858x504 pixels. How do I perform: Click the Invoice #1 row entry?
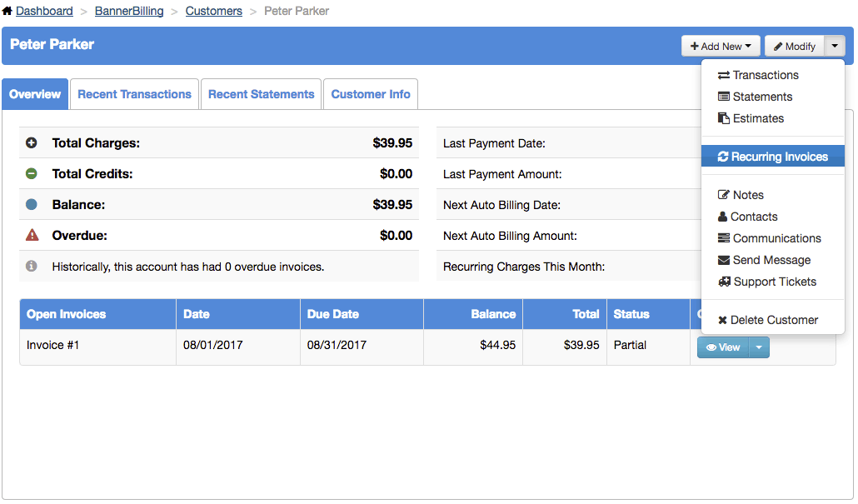pyautogui.click(x=52, y=345)
